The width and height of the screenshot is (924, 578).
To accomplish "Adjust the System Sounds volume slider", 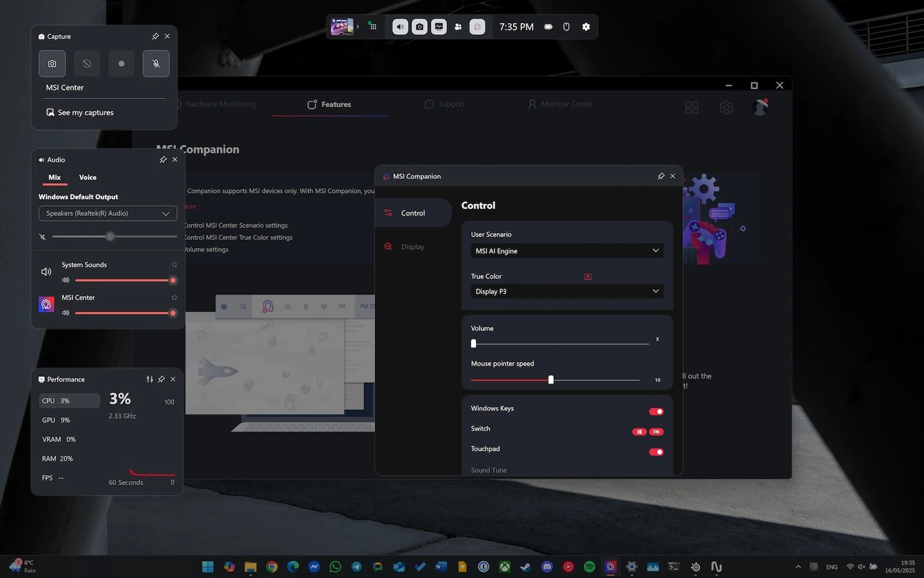I will point(126,280).
